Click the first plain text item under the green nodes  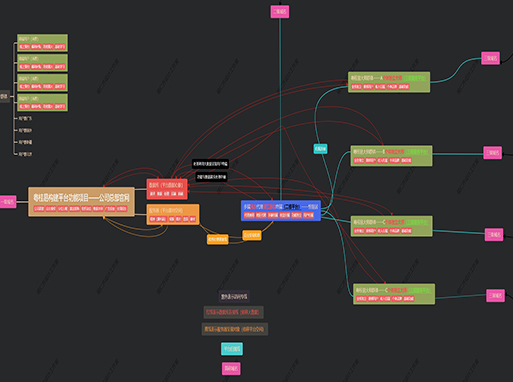(25, 118)
